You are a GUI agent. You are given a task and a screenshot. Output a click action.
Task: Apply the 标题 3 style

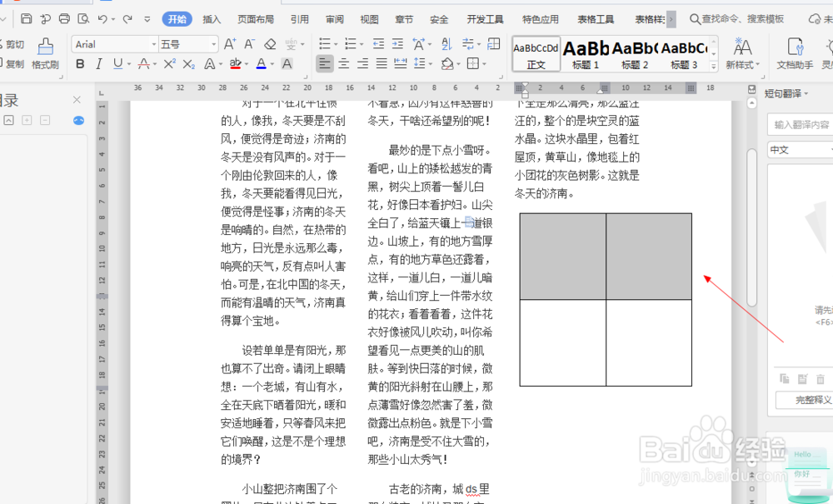point(684,53)
